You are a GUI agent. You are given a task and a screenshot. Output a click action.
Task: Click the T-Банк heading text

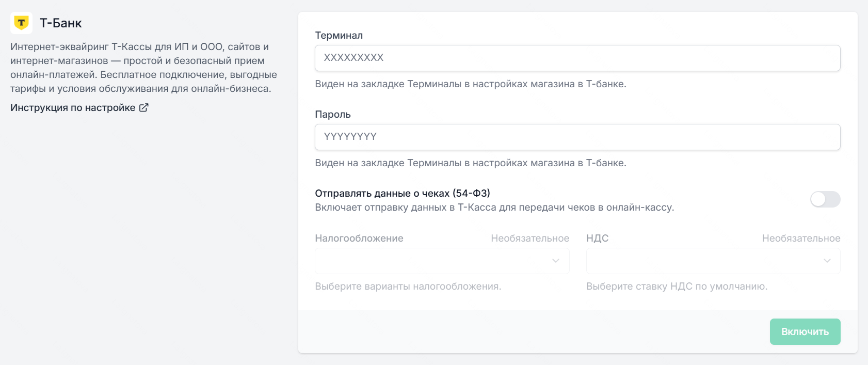pos(61,23)
